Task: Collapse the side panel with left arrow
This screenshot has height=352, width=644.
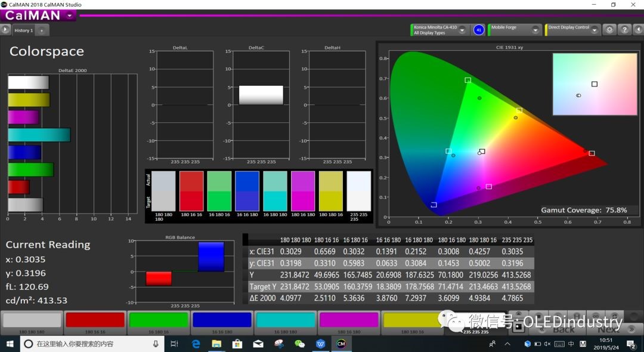Action: tap(637, 29)
